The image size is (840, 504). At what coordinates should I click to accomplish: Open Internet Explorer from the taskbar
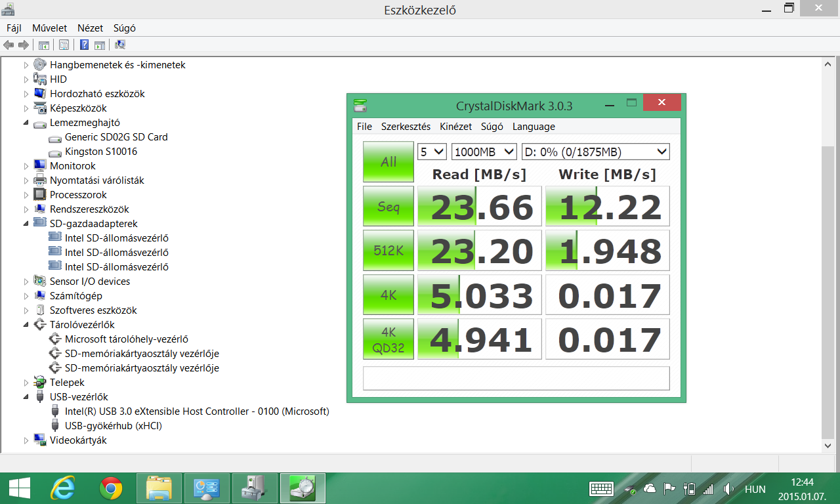(63, 488)
